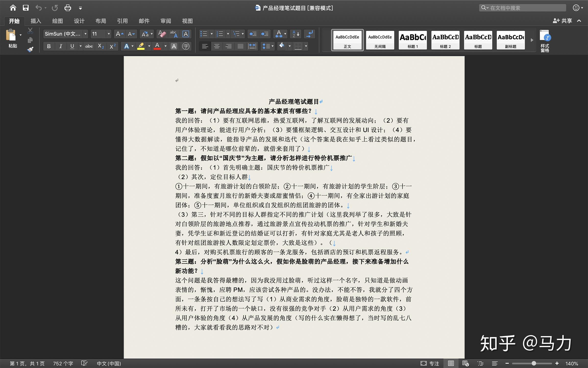Toggle Subscript formatting
This screenshot has width=588, height=368.
[101, 46]
